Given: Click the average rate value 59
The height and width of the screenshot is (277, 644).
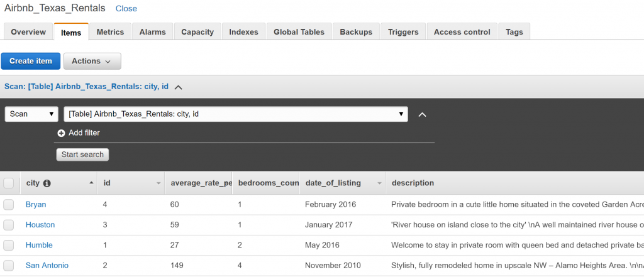Looking at the screenshot, I should coord(175,225).
